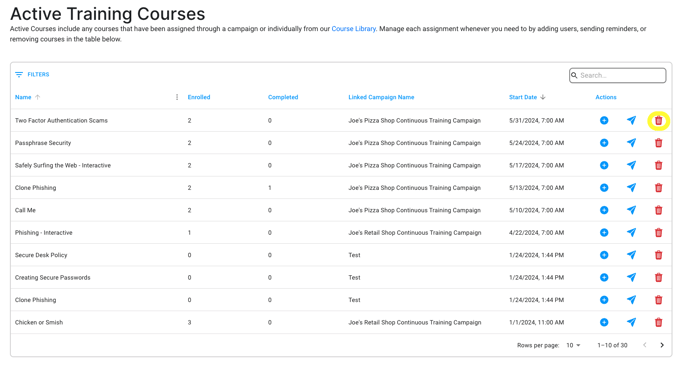
Task: Sort by Linked Campaign Name header
Action: pyautogui.click(x=381, y=97)
